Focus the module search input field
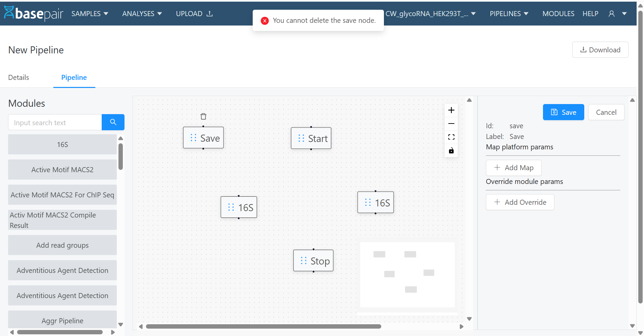This screenshot has height=336, width=644. pos(55,122)
